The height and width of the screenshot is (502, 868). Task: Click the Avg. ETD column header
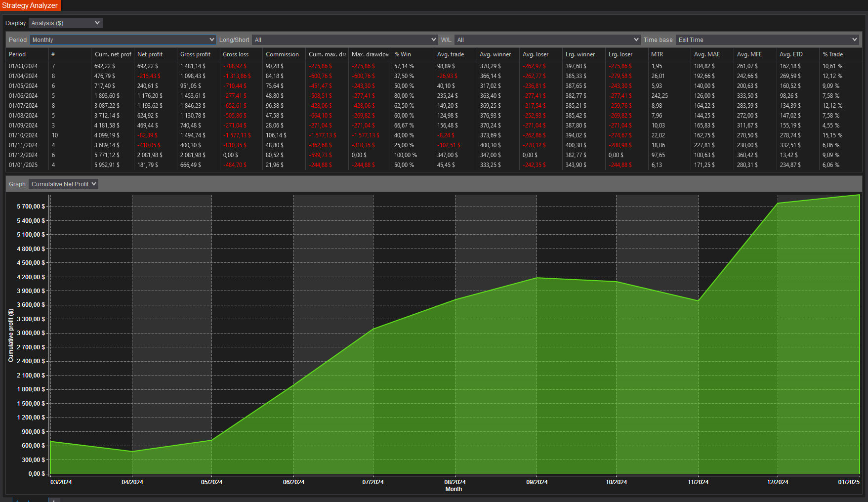point(798,54)
